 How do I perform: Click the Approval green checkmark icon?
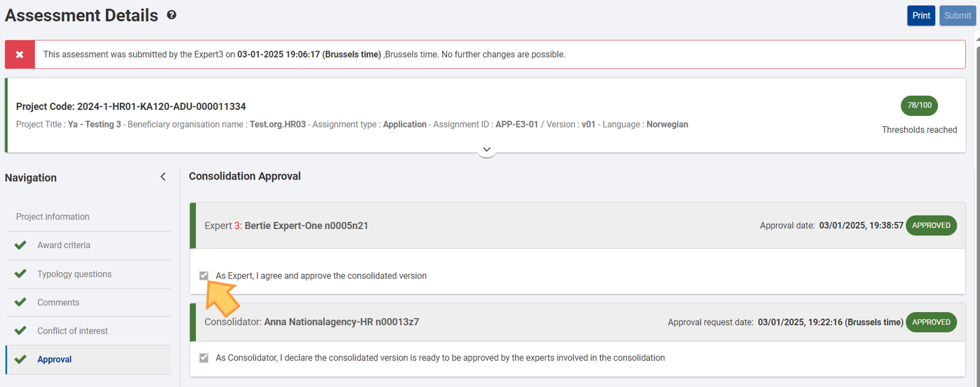21,359
